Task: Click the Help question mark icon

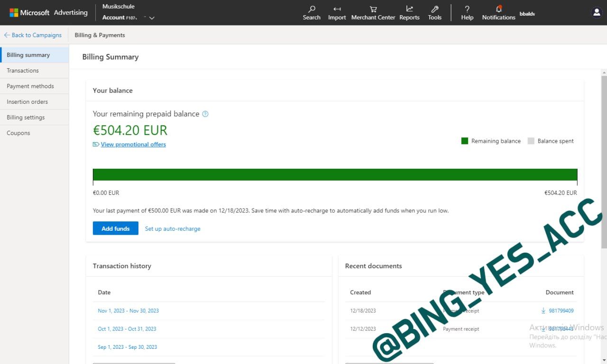Action: pos(467,13)
